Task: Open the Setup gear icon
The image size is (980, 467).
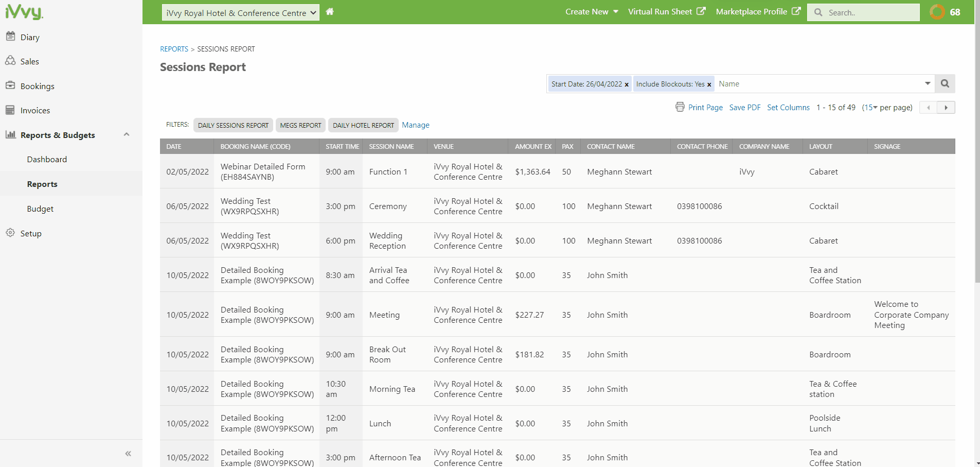Action: pyautogui.click(x=10, y=233)
